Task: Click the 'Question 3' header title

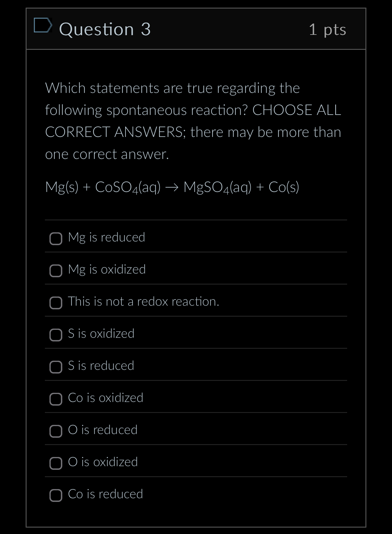Action: (x=105, y=30)
